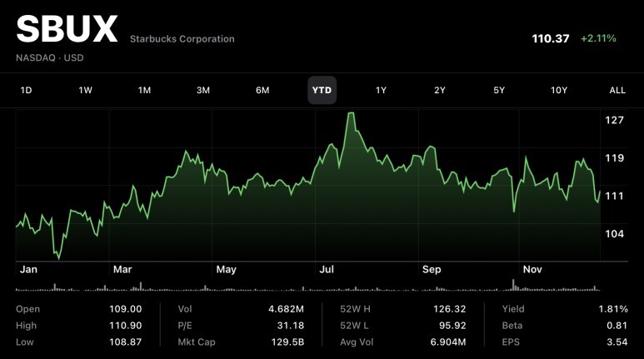Click the P/E label

pyautogui.click(x=185, y=326)
